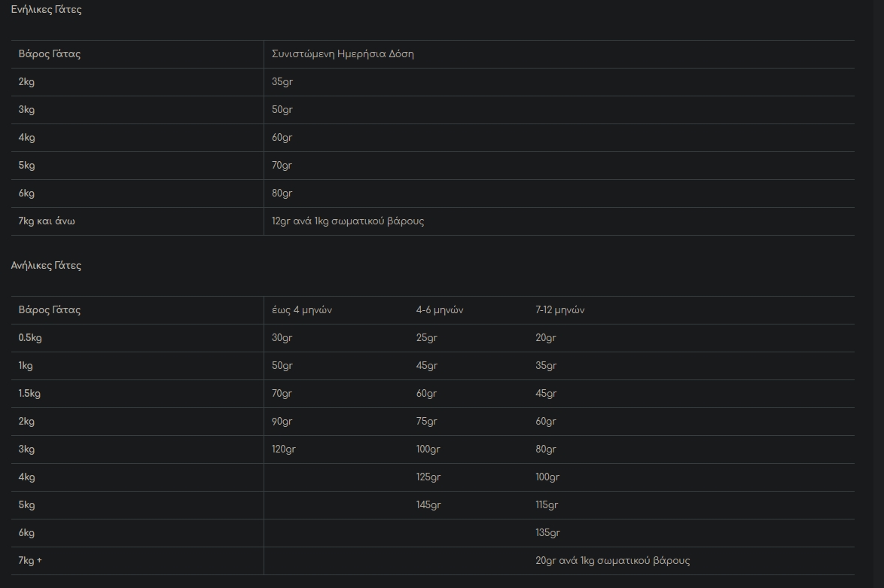Select the "30gr" dose cell
The image size is (884, 588).
282,338
